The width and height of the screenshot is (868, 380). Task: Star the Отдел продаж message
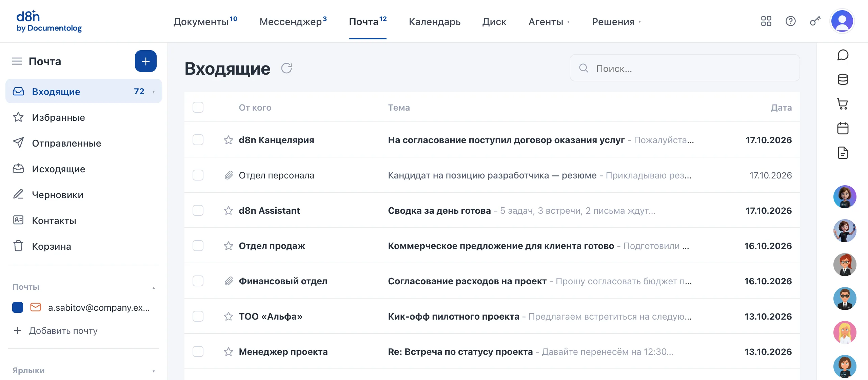[229, 246]
